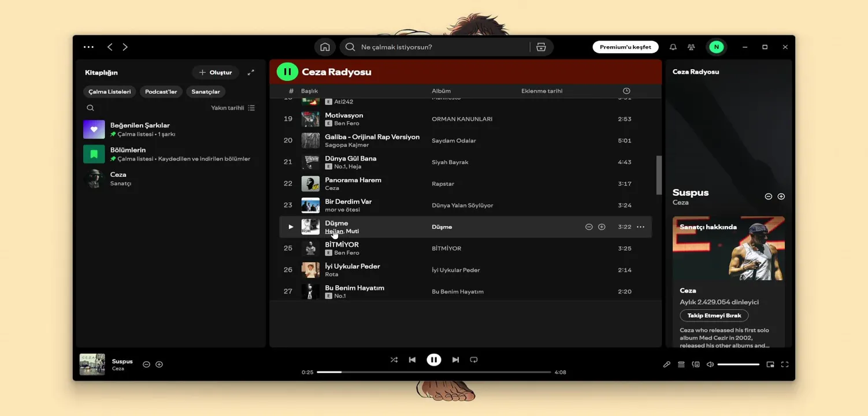Pause Ceza Radyosu with green button

point(287,72)
